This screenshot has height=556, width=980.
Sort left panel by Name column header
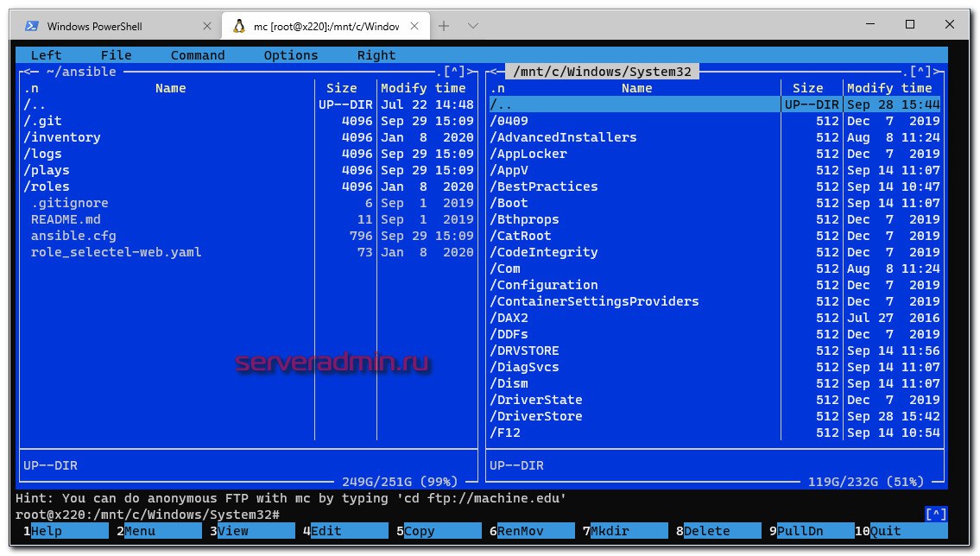click(171, 88)
